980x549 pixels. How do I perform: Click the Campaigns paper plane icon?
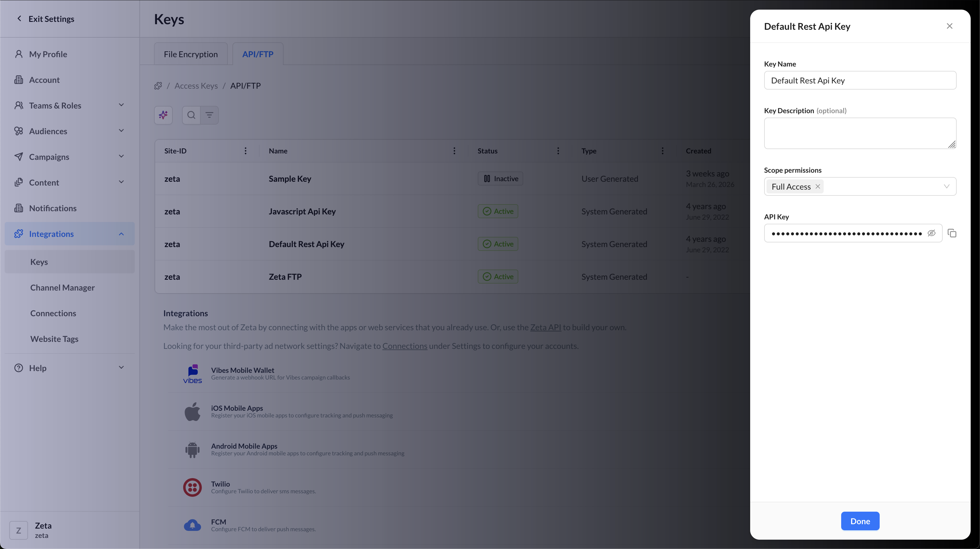(x=19, y=156)
